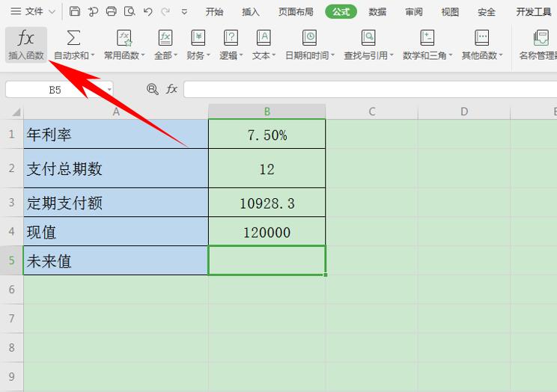Switch to the Page Layout (页面布局) tab
The width and height of the screenshot is (557, 392).
(x=296, y=12)
